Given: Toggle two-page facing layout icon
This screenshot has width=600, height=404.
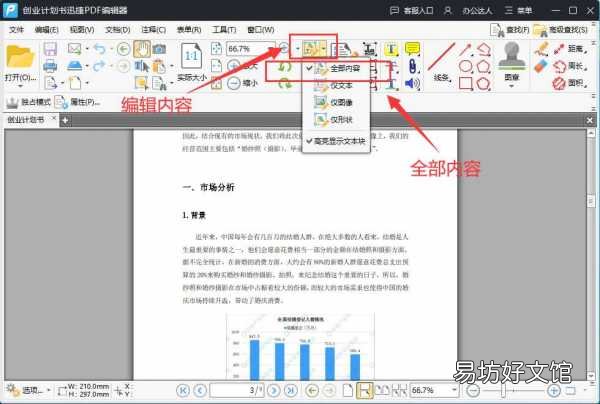Looking at the screenshot, I should [x=382, y=390].
